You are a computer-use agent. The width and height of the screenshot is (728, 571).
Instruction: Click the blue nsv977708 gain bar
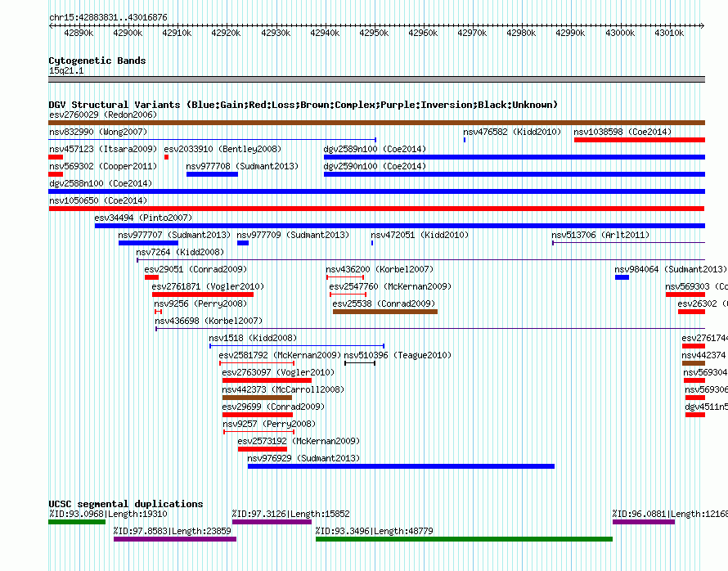tap(212, 174)
